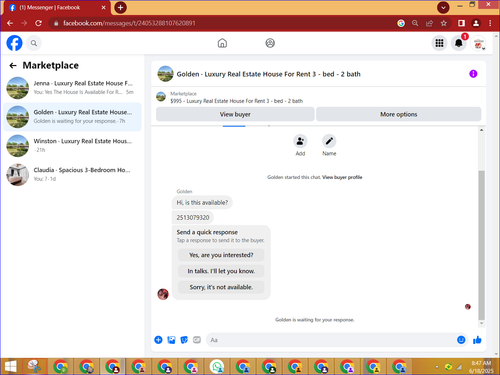500x375 pixels.
Task: Open Claudia Spacious 3-Bedroom conversation
Action: point(72,175)
